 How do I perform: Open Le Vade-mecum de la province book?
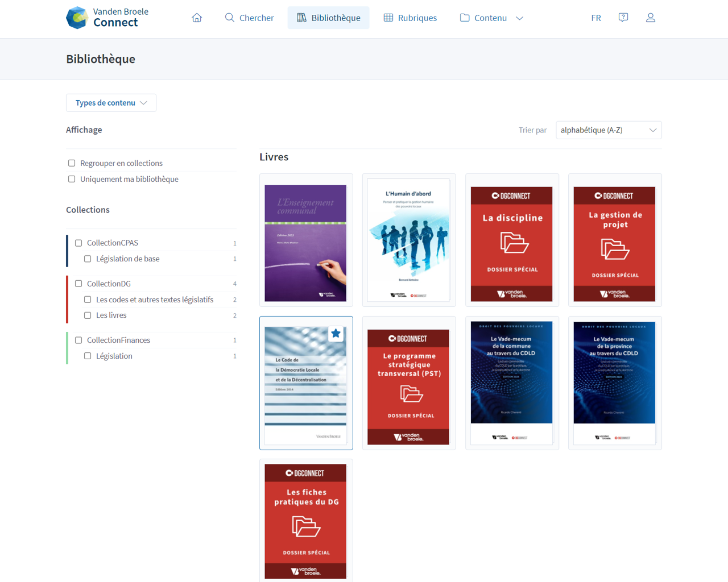[615, 383]
